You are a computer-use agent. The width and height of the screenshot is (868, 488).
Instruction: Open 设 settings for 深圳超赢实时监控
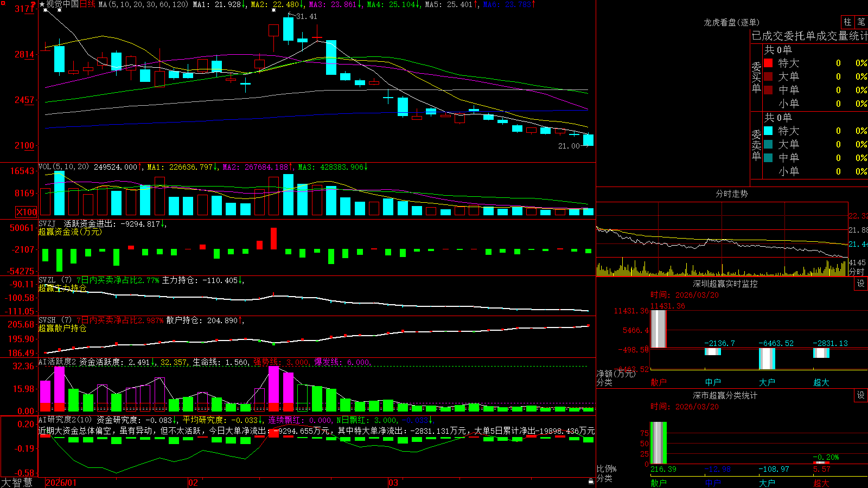pyautogui.click(x=861, y=284)
